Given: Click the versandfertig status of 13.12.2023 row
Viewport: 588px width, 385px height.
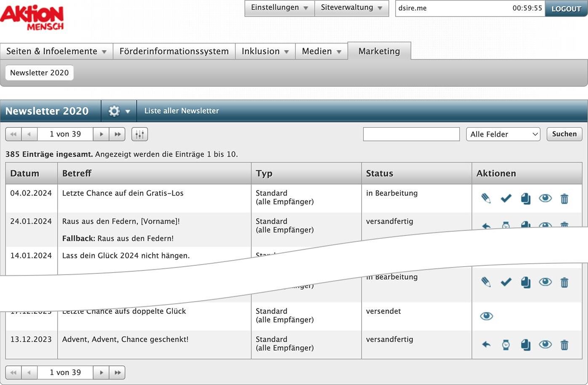Looking at the screenshot, I should 389,339.
